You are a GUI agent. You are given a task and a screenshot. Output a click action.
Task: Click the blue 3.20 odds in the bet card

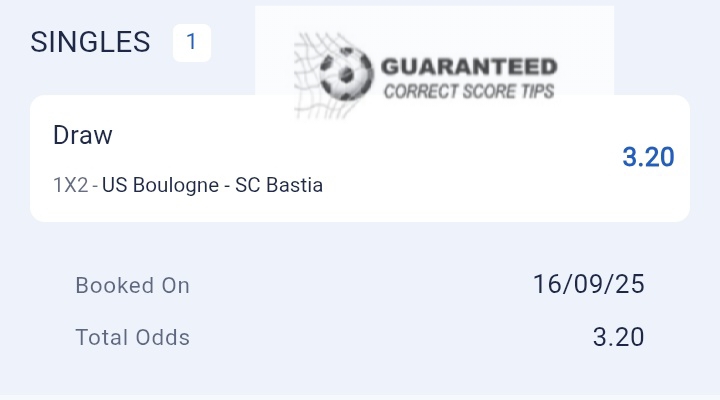(648, 158)
